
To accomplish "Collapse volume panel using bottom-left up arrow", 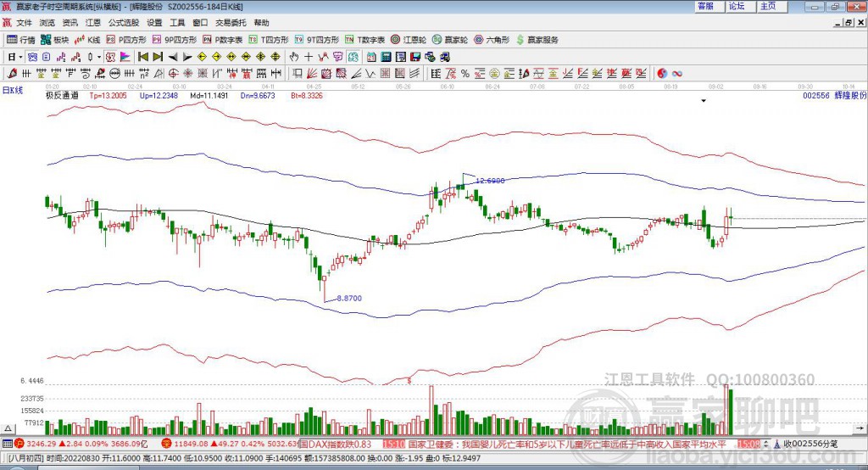I will click(x=8, y=428).
